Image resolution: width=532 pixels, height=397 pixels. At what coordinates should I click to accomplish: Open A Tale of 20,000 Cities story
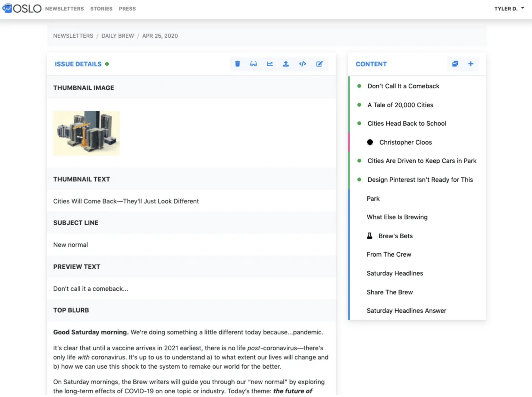(x=400, y=105)
